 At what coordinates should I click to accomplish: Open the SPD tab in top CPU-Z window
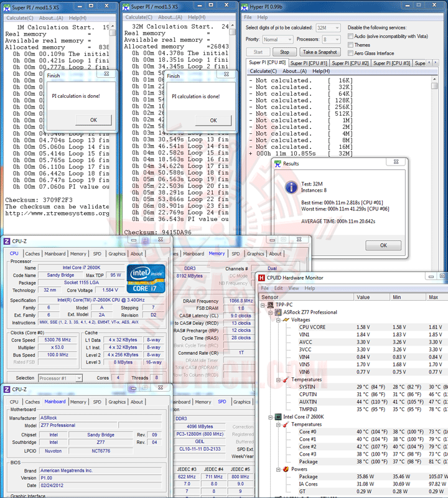(97, 254)
